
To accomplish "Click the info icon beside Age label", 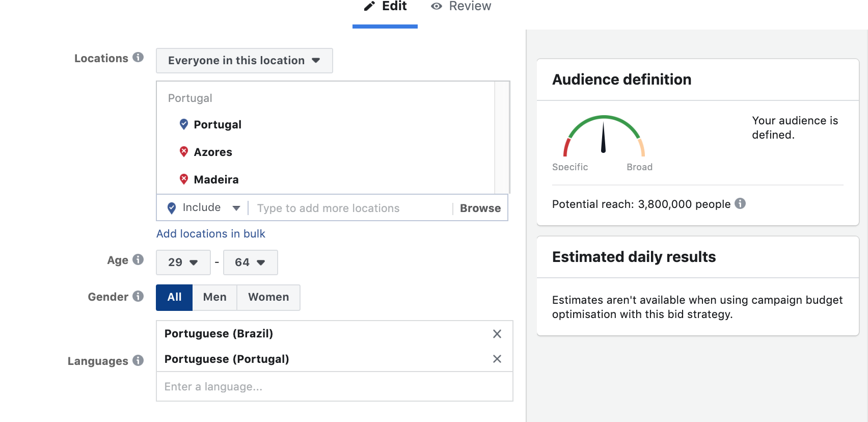I will pyautogui.click(x=138, y=259).
